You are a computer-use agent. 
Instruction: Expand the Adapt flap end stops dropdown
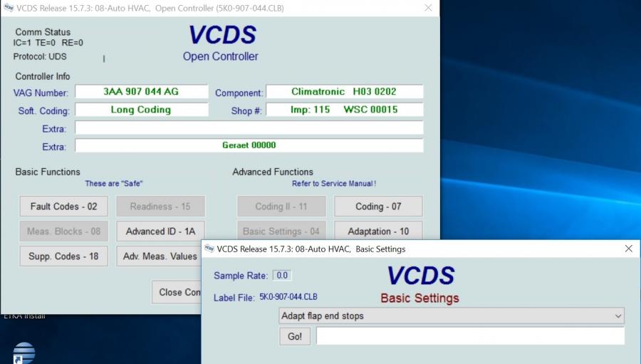tap(618, 316)
